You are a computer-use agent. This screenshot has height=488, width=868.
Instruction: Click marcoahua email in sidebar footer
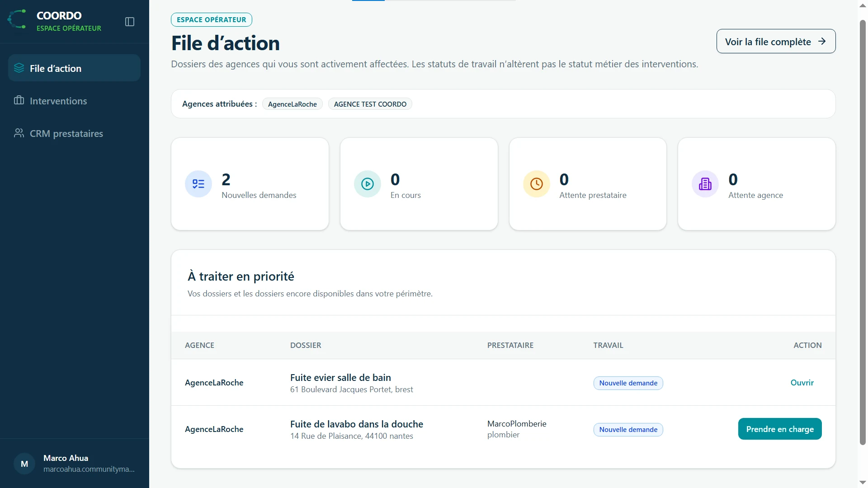pyautogui.click(x=89, y=469)
